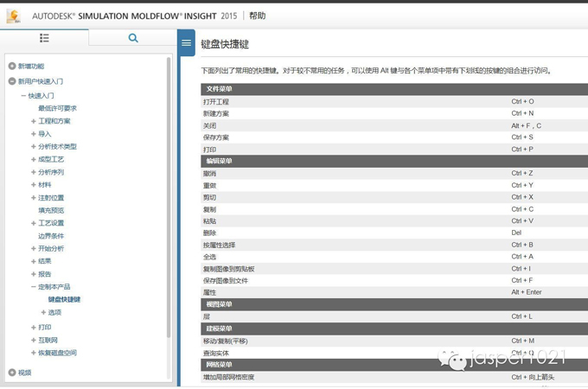The image size is (588, 389).
Task: Collapse the 新用户快速入门 section
Action: pyautogui.click(x=12, y=81)
